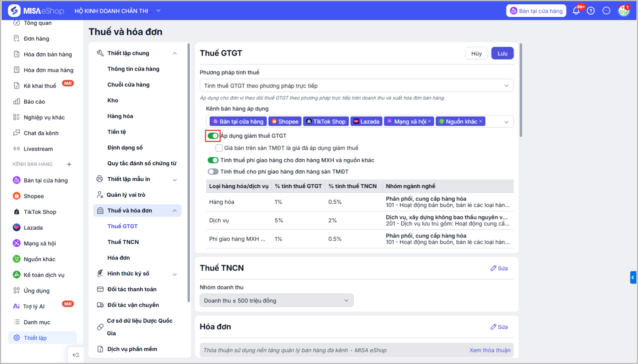Click the main content scrollbar
638x364 pixels.
pos(521,90)
